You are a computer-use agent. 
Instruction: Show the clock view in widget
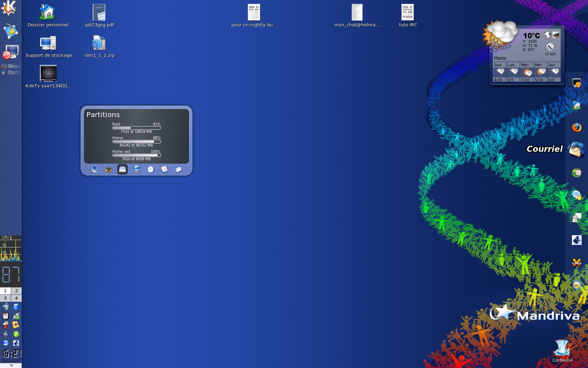pos(150,170)
